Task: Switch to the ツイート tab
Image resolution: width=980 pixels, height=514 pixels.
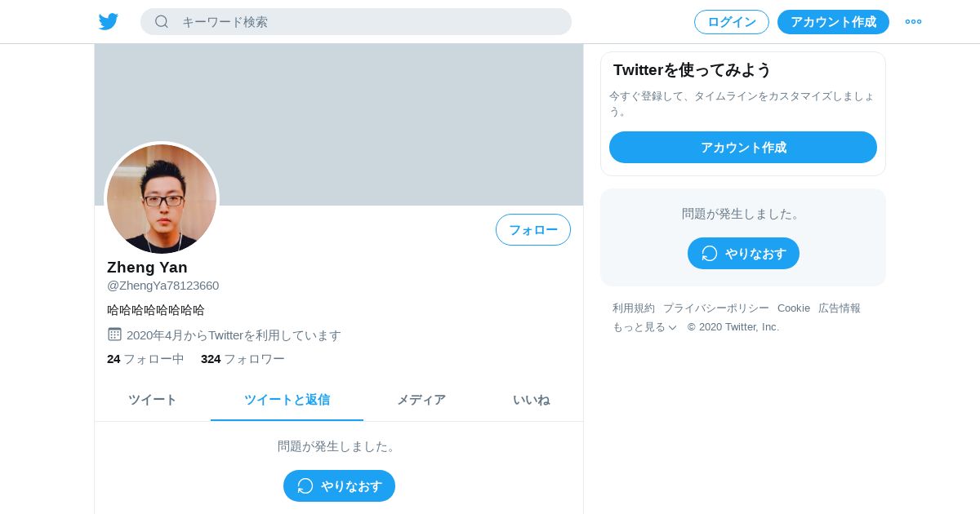Action: 153,400
